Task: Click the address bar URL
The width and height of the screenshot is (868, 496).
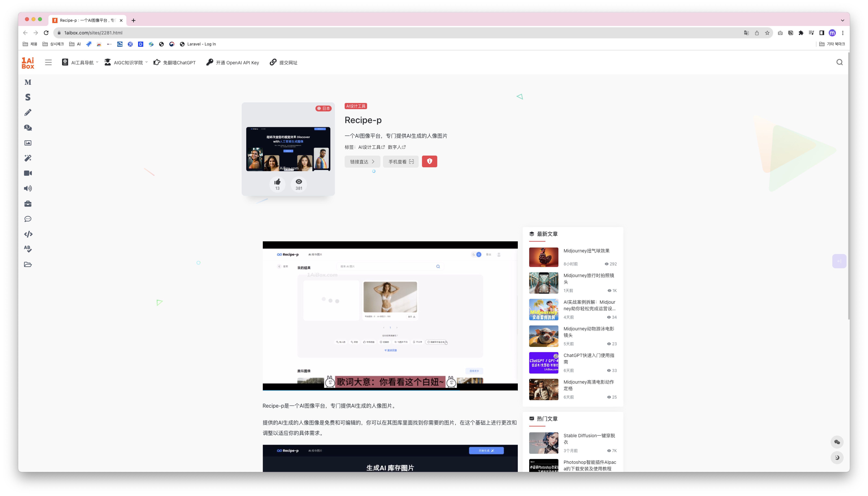Action: coord(93,33)
